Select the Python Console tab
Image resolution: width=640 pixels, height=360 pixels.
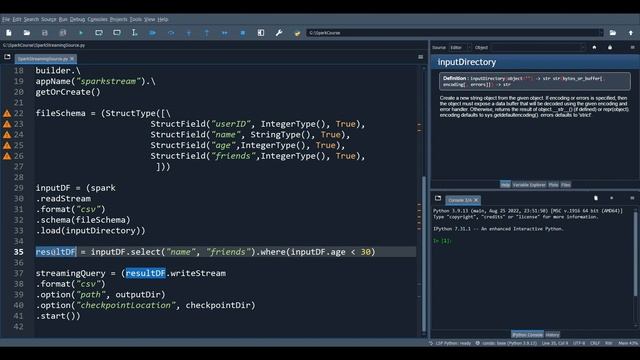(527, 335)
